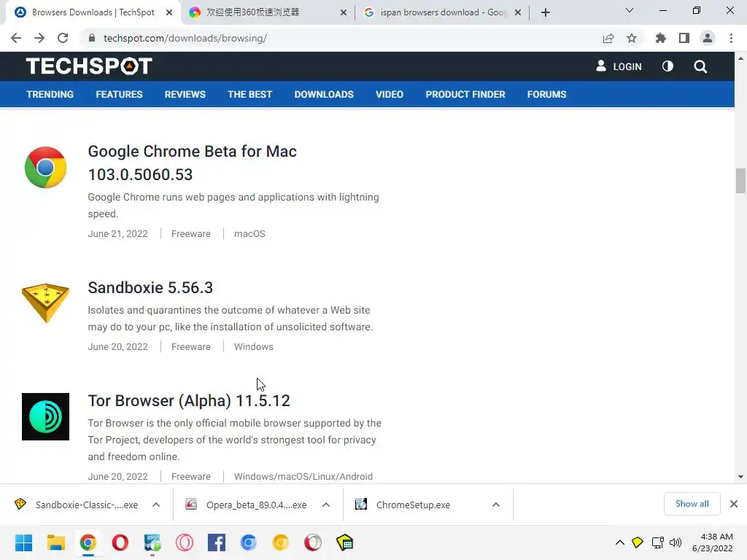Share this page icon
The width and height of the screenshot is (747, 560).
coord(608,38)
